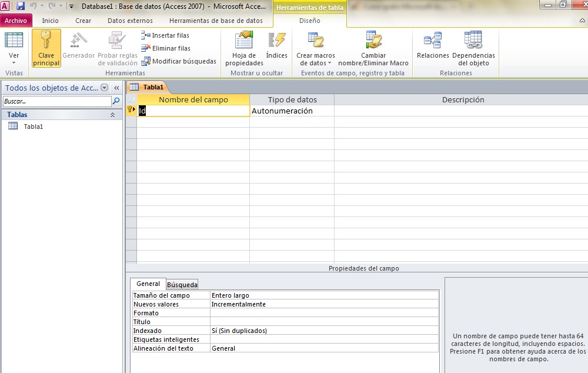Open Herramientas de base de datos tab
588x373 pixels.
tap(216, 21)
